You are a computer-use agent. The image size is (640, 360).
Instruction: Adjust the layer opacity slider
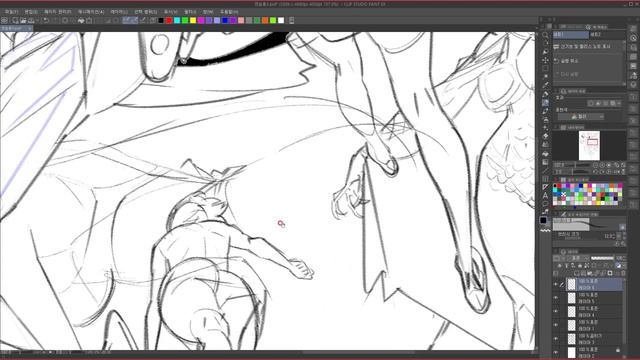coord(602,258)
